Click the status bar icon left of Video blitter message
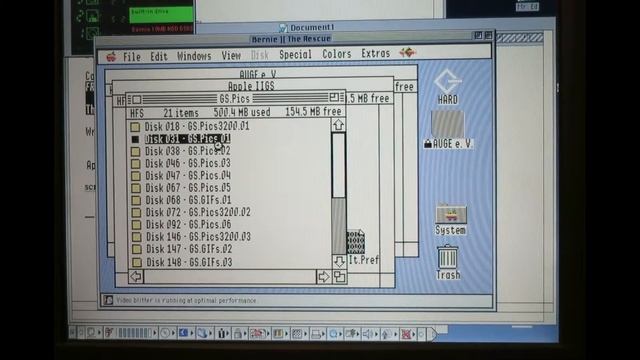The width and height of the screenshot is (640, 360). [x=108, y=300]
